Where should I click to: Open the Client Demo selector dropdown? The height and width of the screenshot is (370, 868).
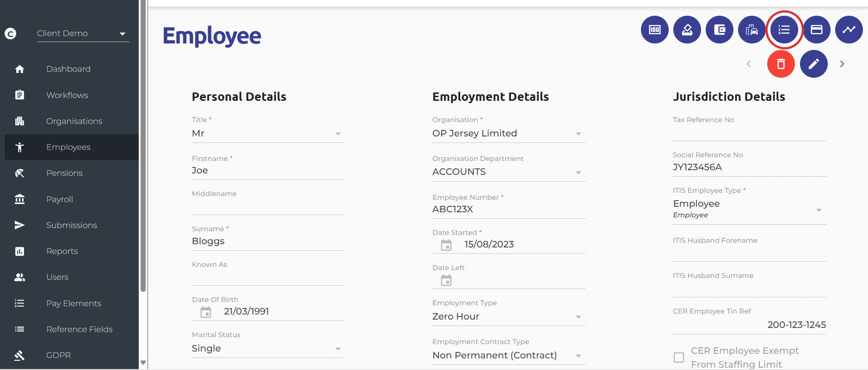pyautogui.click(x=83, y=33)
